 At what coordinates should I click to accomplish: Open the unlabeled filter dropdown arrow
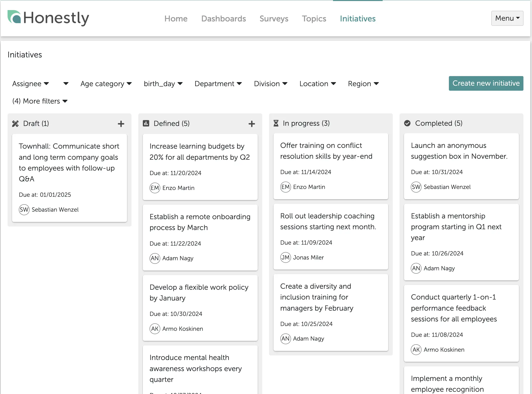66,84
